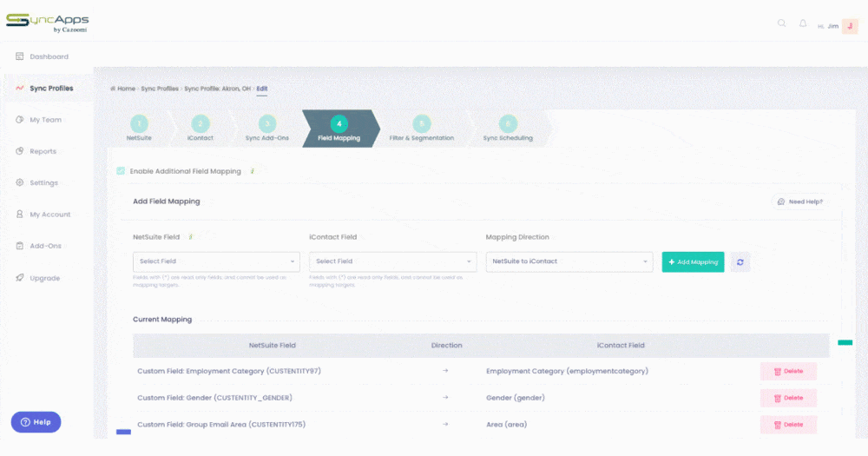Go to step 1 NetSuite tab

pos(139,129)
